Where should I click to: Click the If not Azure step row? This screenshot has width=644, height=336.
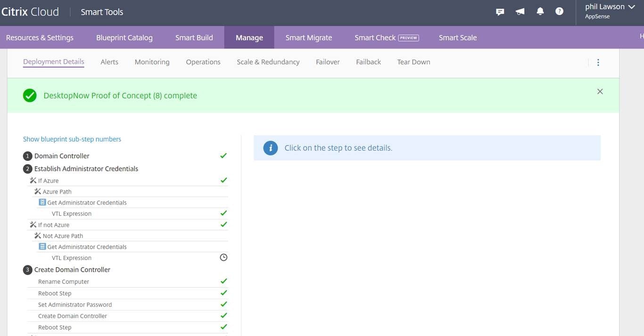[128, 225]
